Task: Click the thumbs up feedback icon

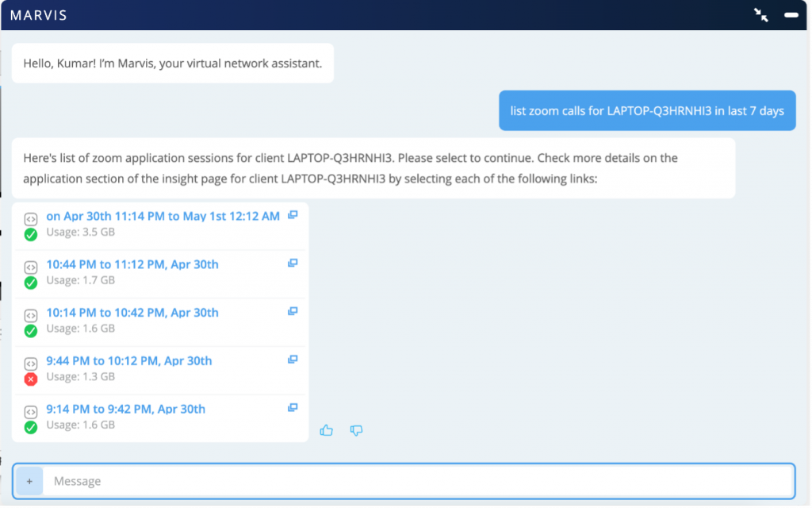Action: click(x=326, y=430)
